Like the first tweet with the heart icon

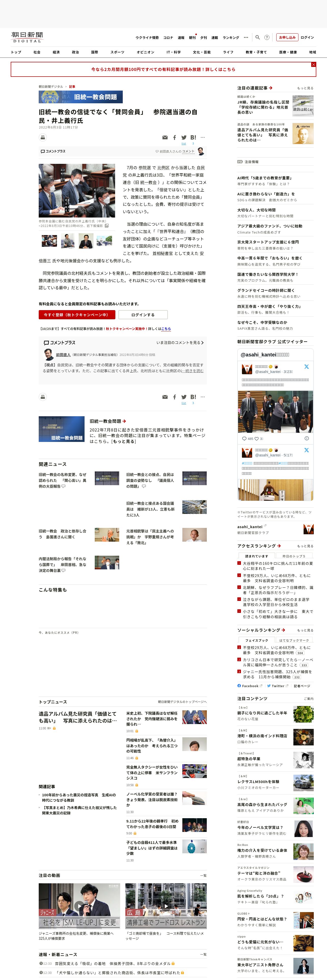click(x=256, y=439)
